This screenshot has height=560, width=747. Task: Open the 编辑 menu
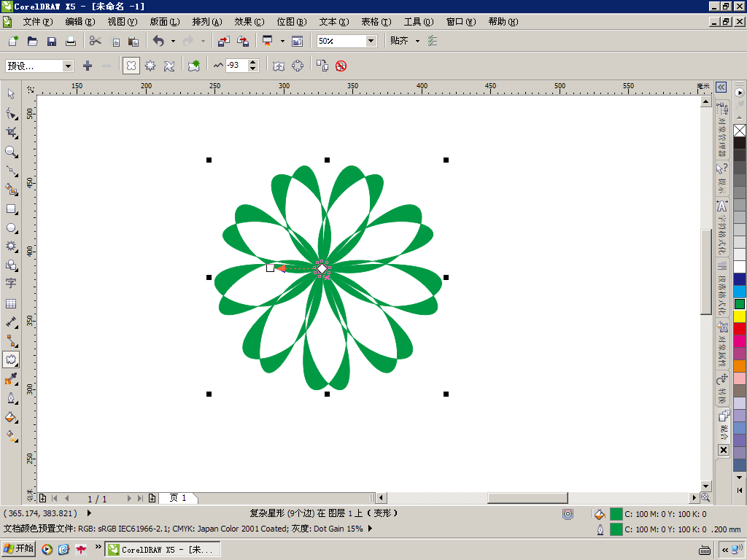tap(80, 22)
